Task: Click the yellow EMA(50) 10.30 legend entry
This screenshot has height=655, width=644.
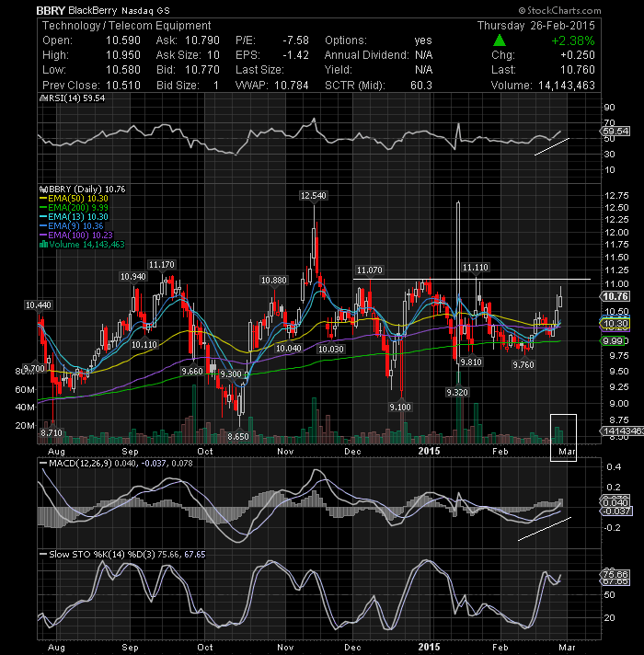Action: (77, 199)
